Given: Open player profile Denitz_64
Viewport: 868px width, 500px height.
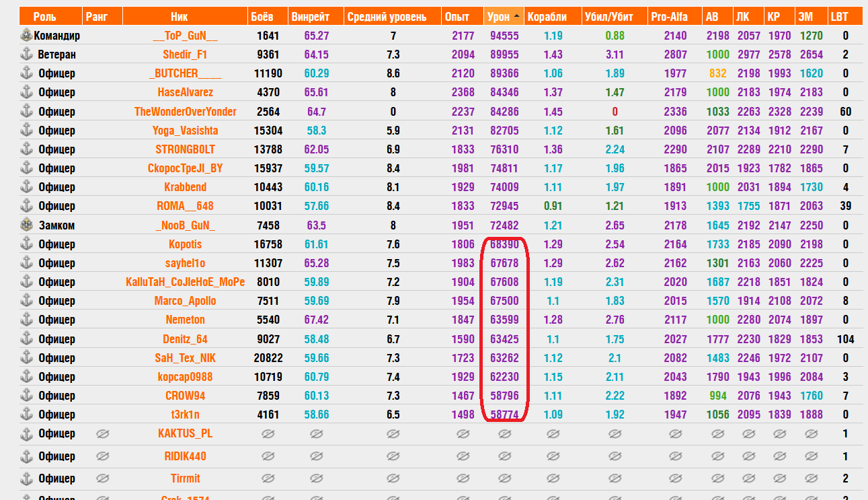Looking at the screenshot, I should pos(185,339).
